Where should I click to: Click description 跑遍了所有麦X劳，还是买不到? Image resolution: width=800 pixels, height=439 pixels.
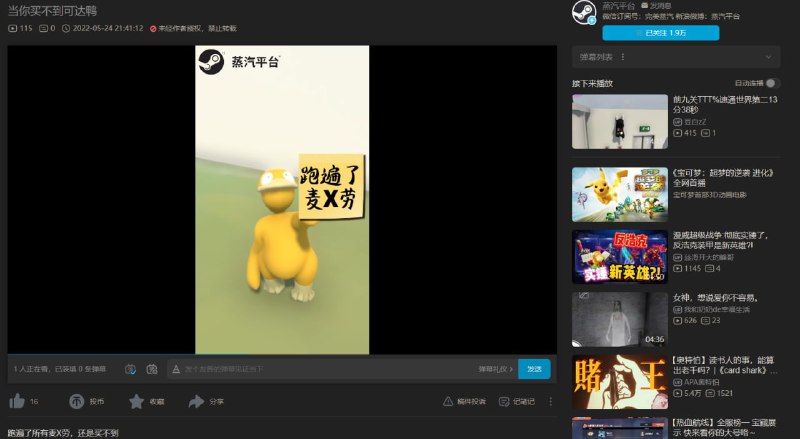[63, 433]
